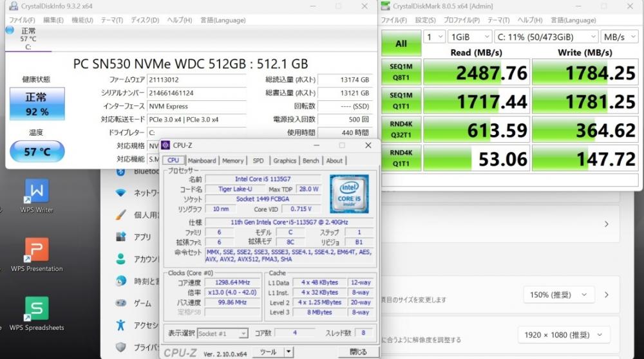Click the Privacy shield icon in Settings
Screen dimensions: 644x359
(x=121, y=347)
